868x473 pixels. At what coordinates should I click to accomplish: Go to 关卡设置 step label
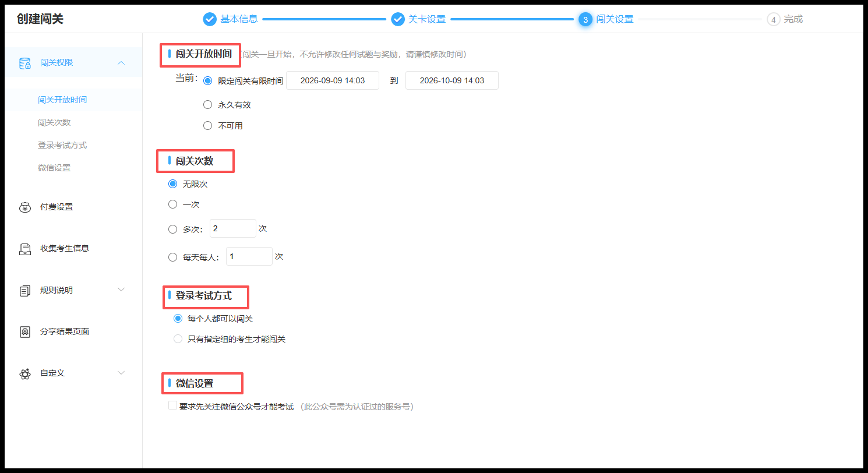(x=427, y=19)
